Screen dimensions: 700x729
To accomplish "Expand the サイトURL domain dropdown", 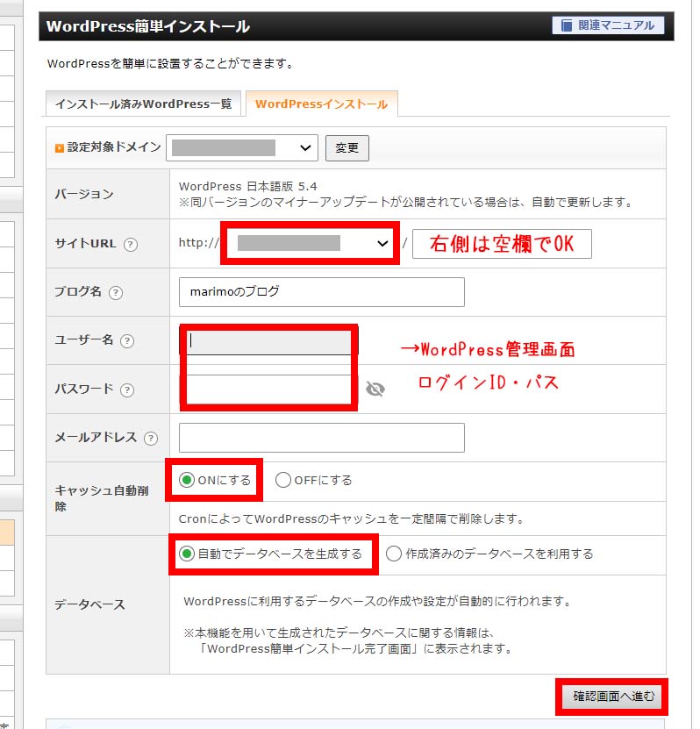I will click(x=311, y=244).
